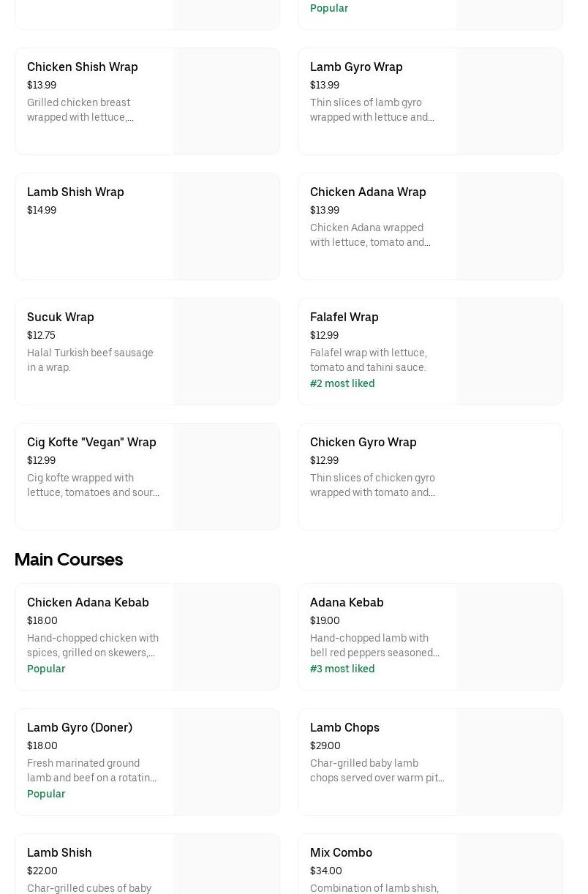Open the Chicken Shish Wrap item
The width and height of the screenshot is (588, 894).
[x=83, y=67]
